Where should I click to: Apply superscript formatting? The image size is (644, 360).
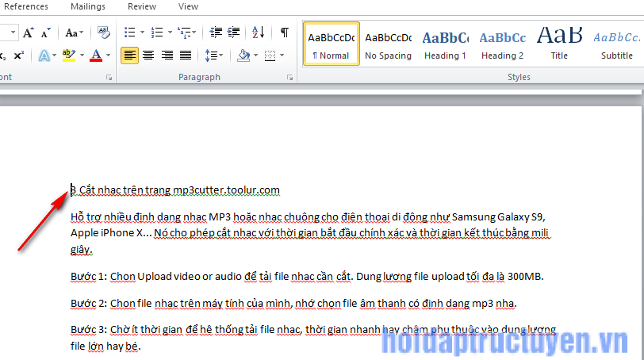[x=19, y=56]
